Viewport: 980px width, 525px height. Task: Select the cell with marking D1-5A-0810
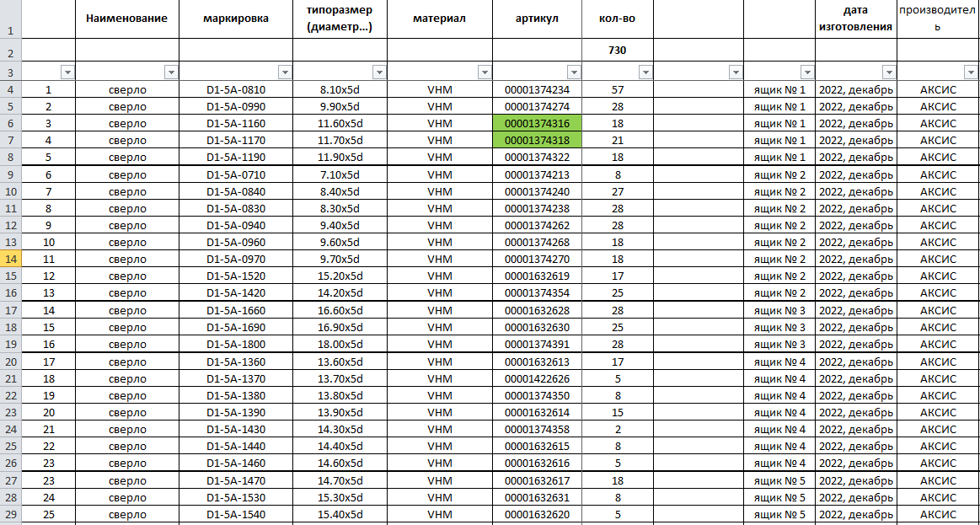tap(235, 89)
